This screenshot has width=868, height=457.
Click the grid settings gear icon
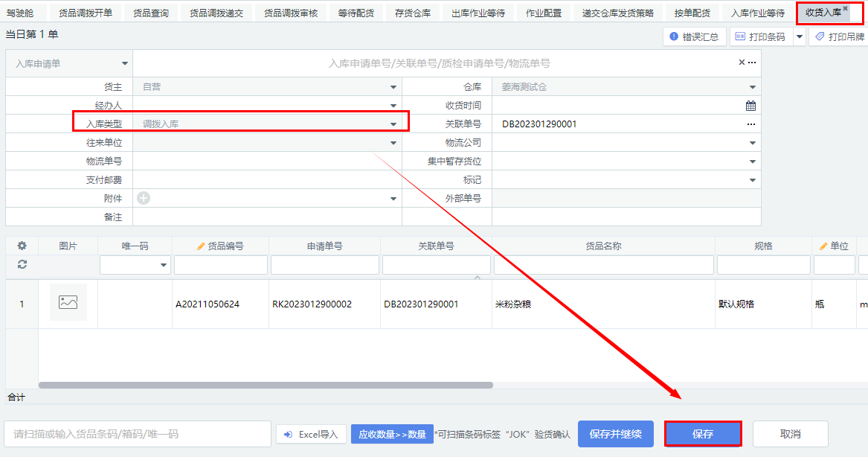coord(22,246)
